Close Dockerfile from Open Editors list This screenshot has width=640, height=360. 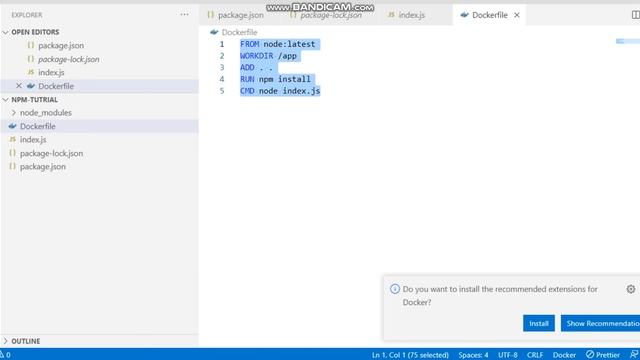[19, 86]
